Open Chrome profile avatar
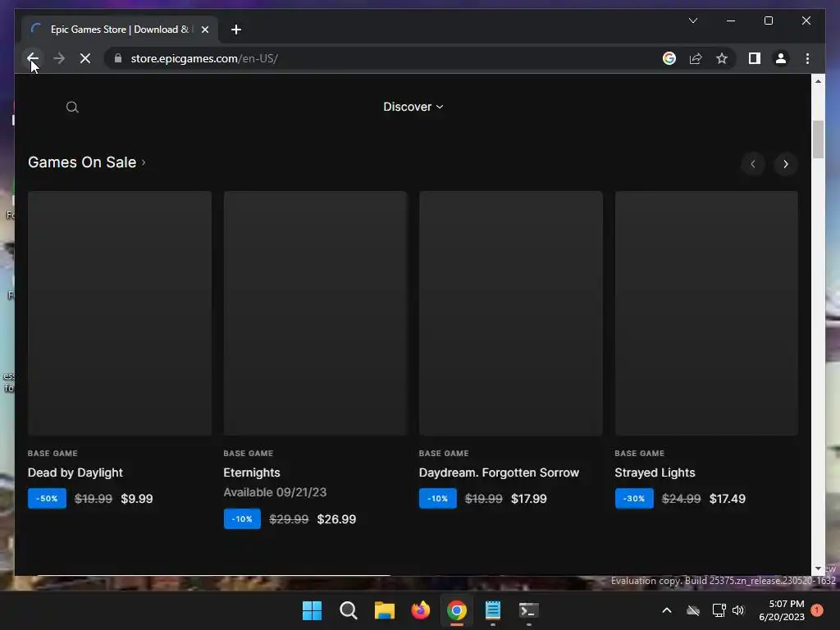 pos(781,58)
